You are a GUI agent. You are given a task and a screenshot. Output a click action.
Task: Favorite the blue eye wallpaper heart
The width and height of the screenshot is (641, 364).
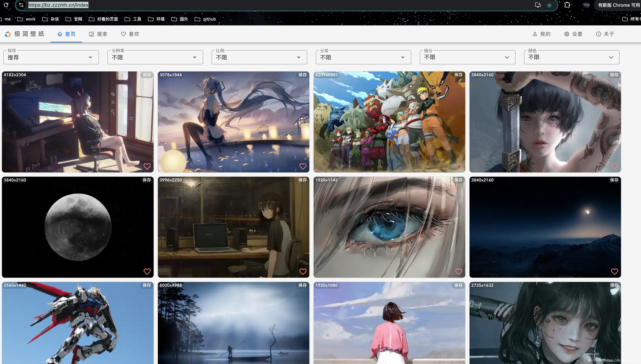459,271
